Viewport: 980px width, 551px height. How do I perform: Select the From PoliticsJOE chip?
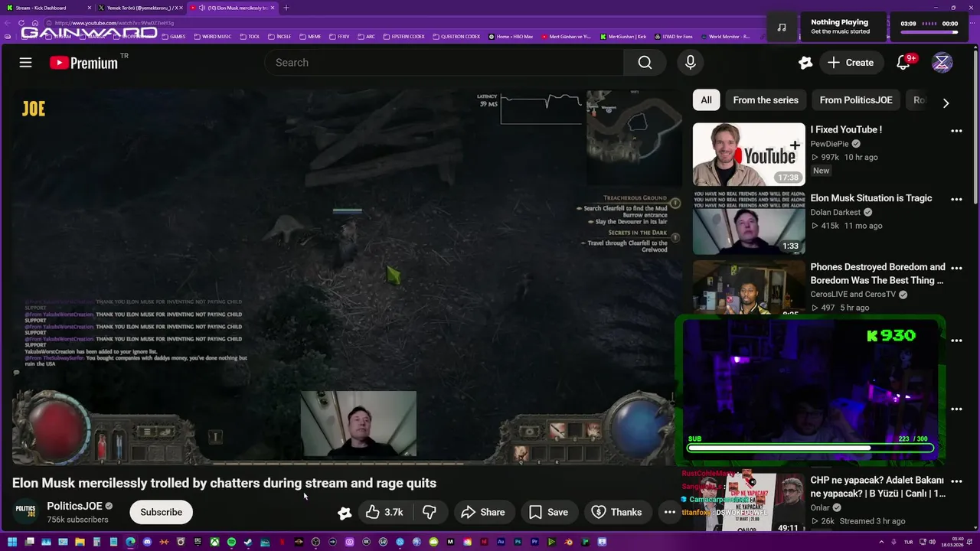[x=856, y=100]
